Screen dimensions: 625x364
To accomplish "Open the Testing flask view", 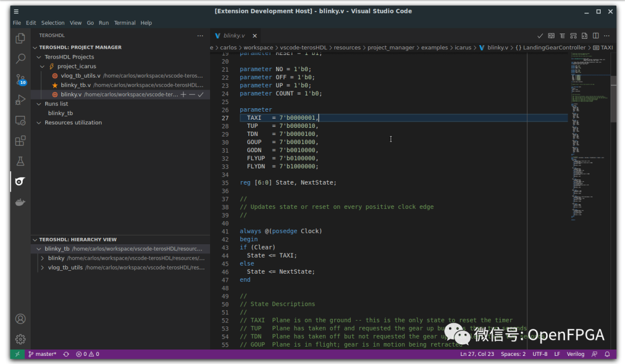I will coord(20,161).
